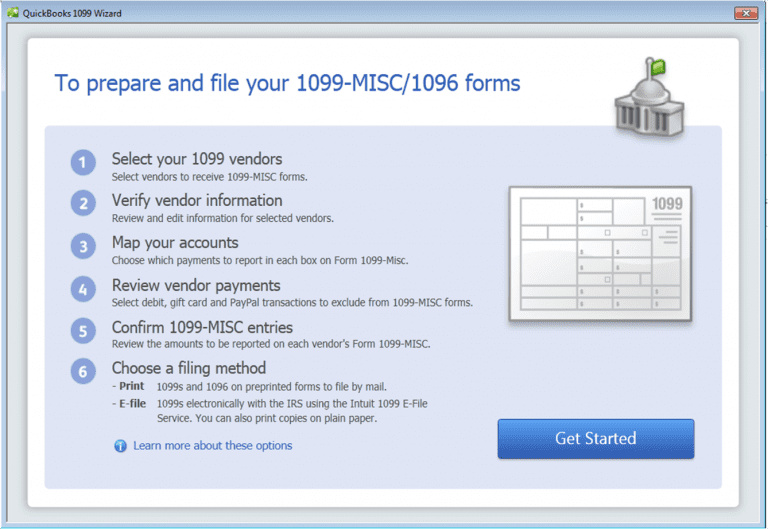Click the Get Started button
The height and width of the screenshot is (529, 768).
click(x=596, y=438)
